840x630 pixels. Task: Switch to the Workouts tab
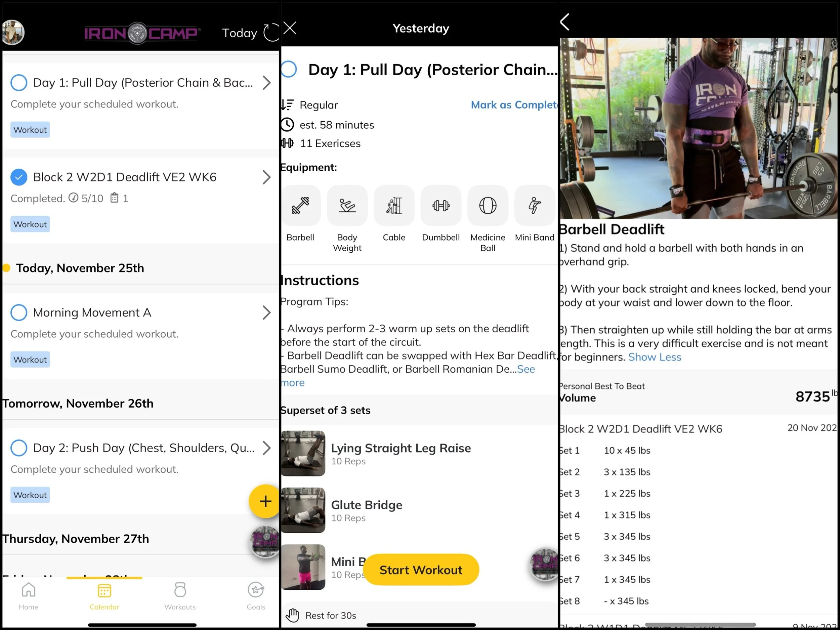pyautogui.click(x=180, y=596)
